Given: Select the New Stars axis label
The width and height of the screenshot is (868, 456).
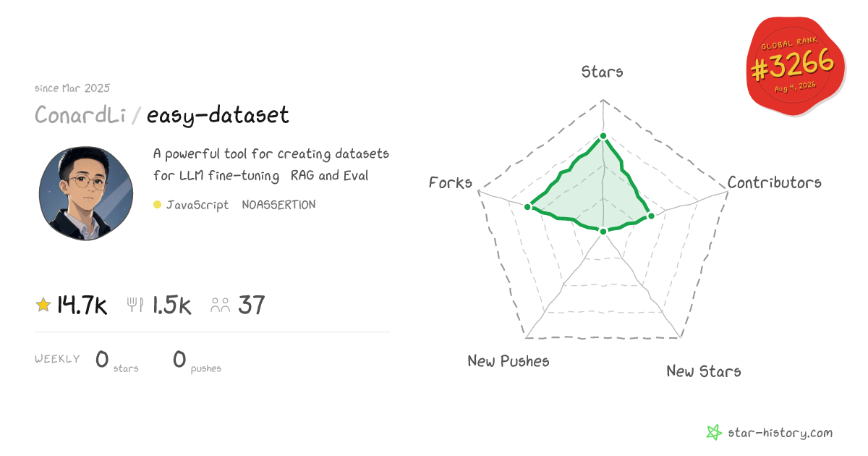Looking at the screenshot, I should pos(704,371).
